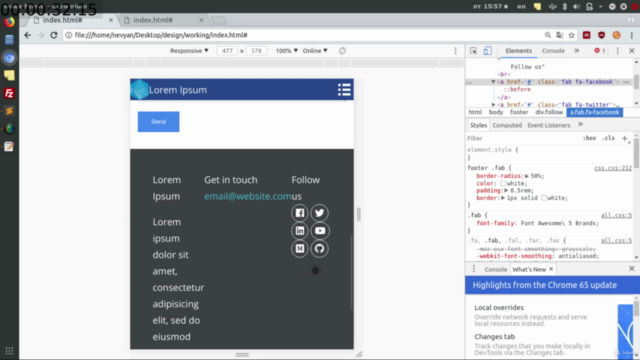Open Chrome main menu (three dots)

pyautogui.click(x=632, y=35)
